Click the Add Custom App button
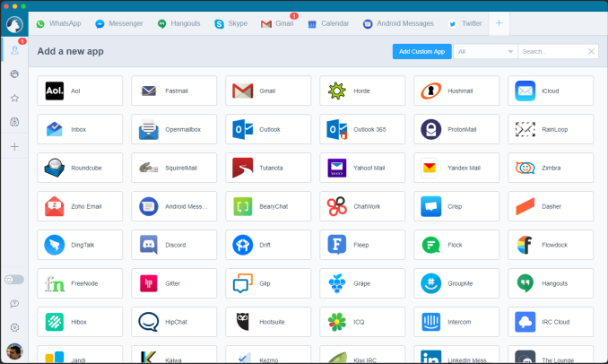 click(421, 52)
